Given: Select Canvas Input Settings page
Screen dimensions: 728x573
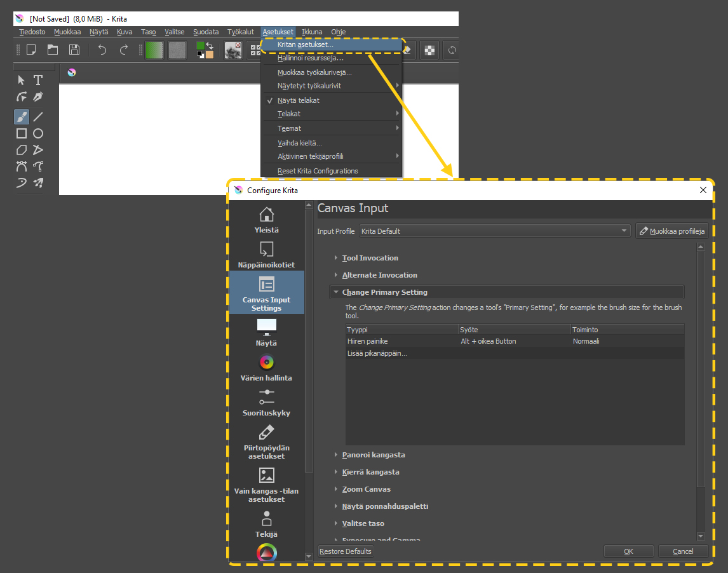Looking at the screenshot, I should (x=267, y=293).
